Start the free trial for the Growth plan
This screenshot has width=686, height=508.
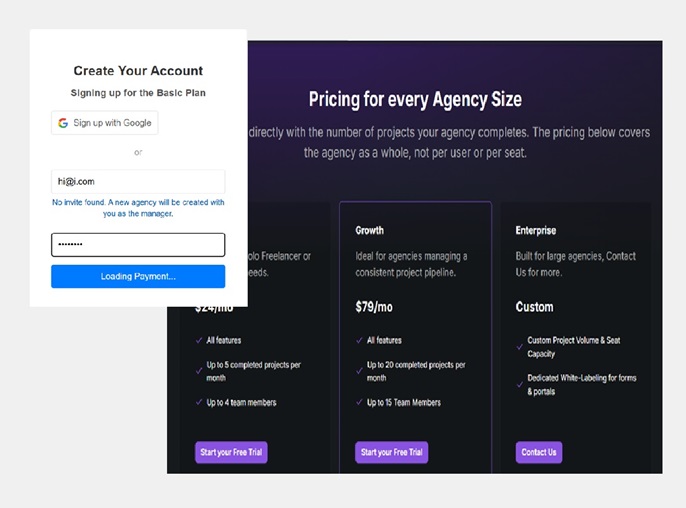[x=391, y=452]
